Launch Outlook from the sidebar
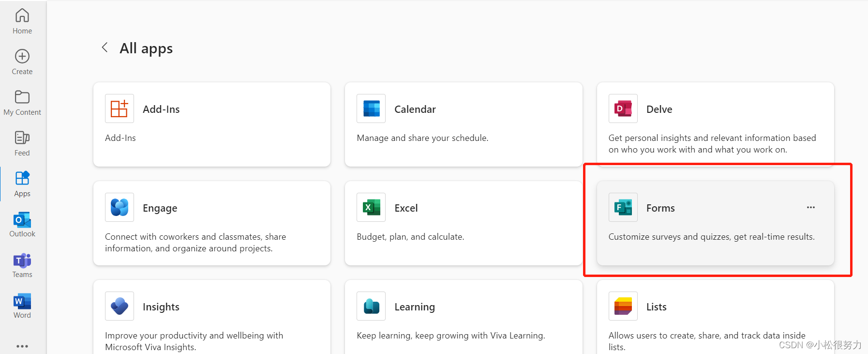Viewport: 868px width, 354px height. [x=22, y=225]
